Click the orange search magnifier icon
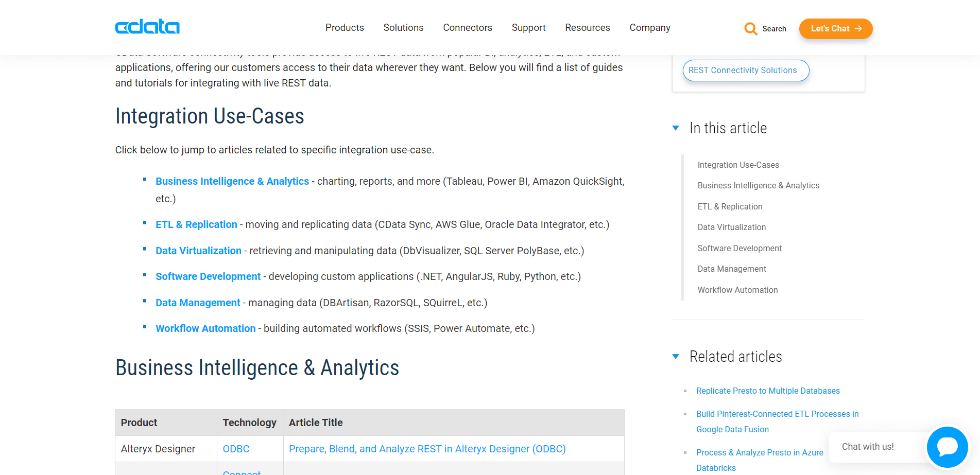The width and height of the screenshot is (980, 475). pyautogui.click(x=750, y=29)
